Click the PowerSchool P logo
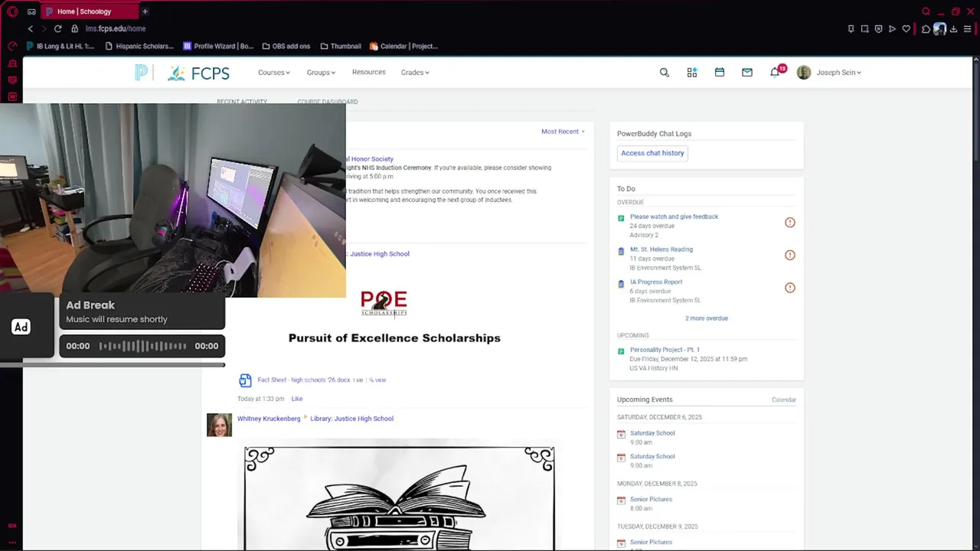The height and width of the screenshot is (551, 980). (x=141, y=73)
